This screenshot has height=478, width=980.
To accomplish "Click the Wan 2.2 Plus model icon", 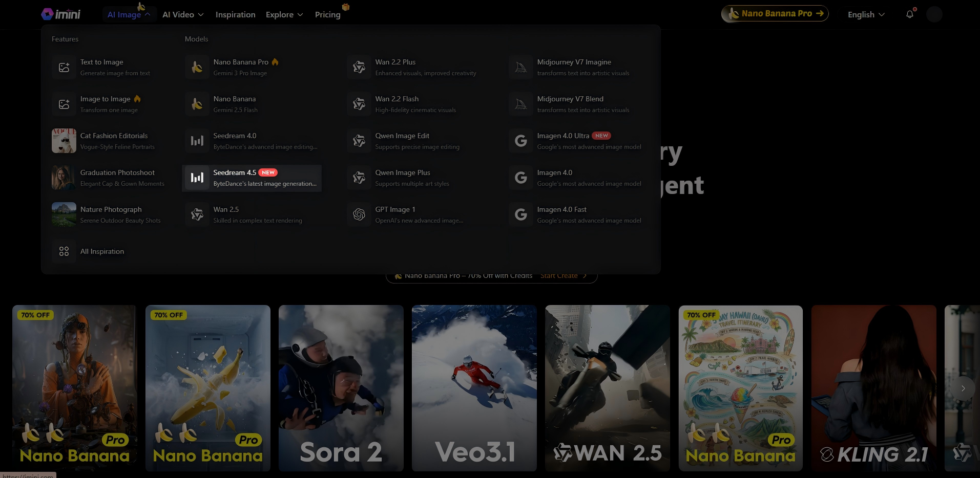I will point(359,68).
